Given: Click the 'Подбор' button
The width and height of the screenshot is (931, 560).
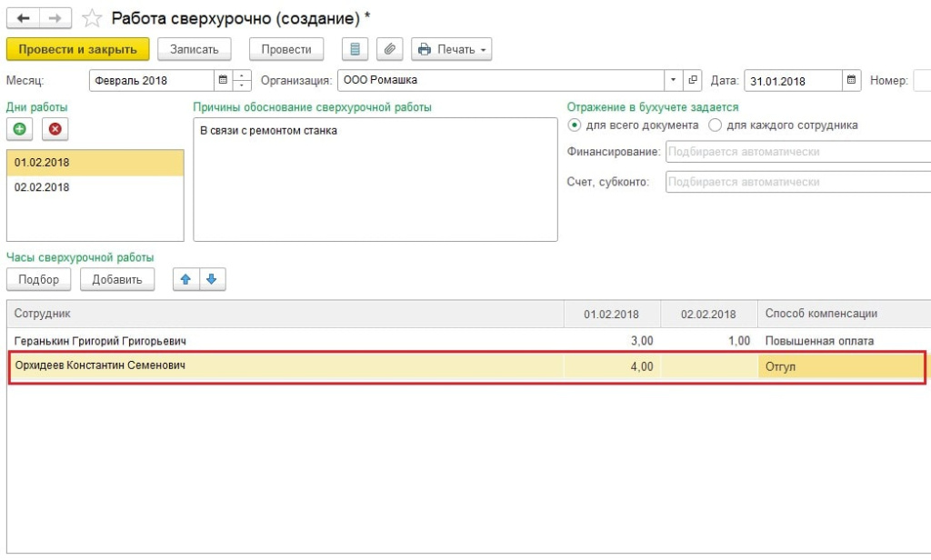Looking at the screenshot, I should pyautogui.click(x=39, y=279).
